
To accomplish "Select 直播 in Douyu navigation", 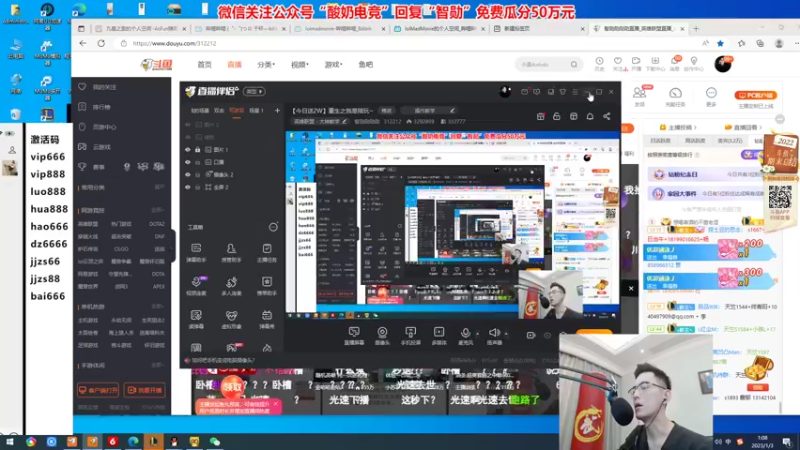I will pos(234,65).
